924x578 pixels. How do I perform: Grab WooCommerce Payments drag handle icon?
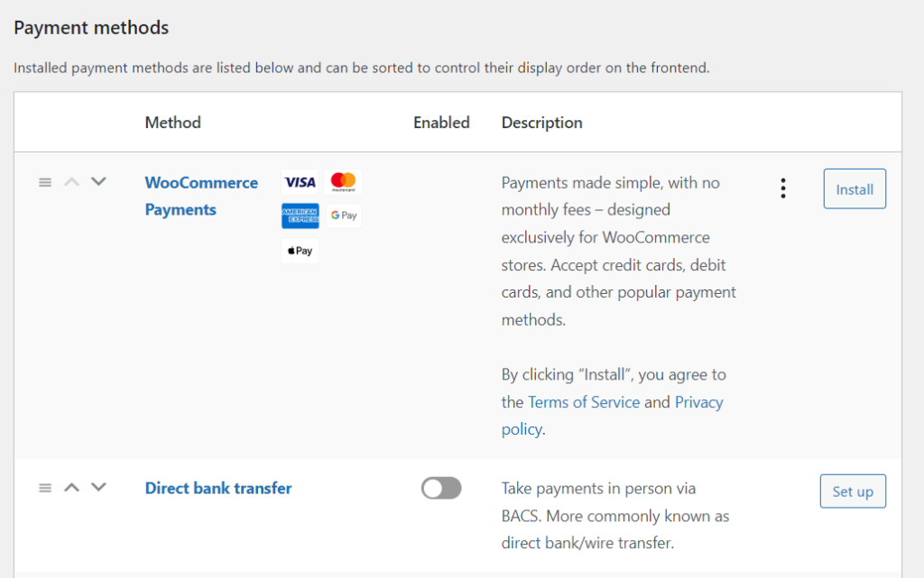click(45, 182)
